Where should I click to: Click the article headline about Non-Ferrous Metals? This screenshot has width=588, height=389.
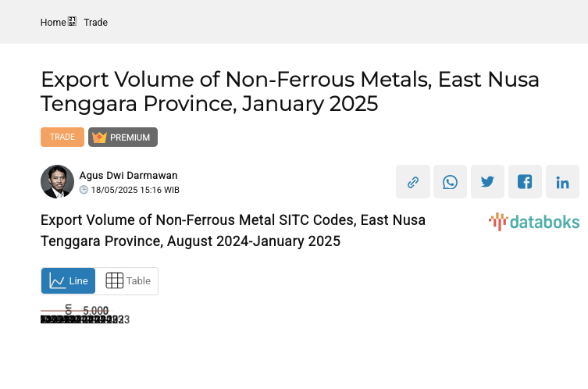click(290, 91)
